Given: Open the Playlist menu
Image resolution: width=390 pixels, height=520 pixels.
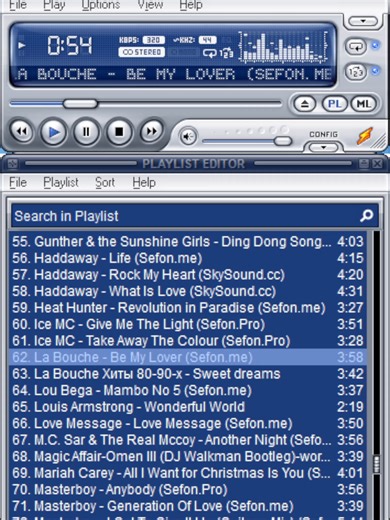Looking at the screenshot, I should click(x=61, y=182).
